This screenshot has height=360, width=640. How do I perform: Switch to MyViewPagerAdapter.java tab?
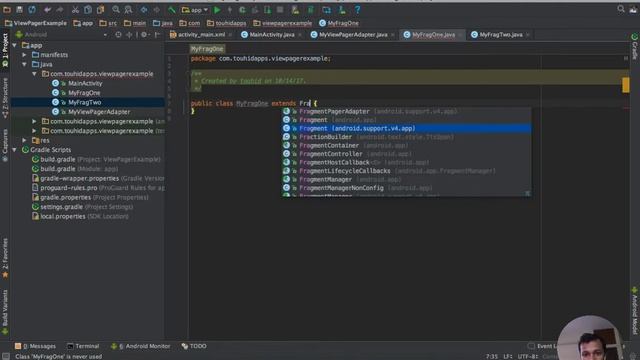tap(353, 35)
